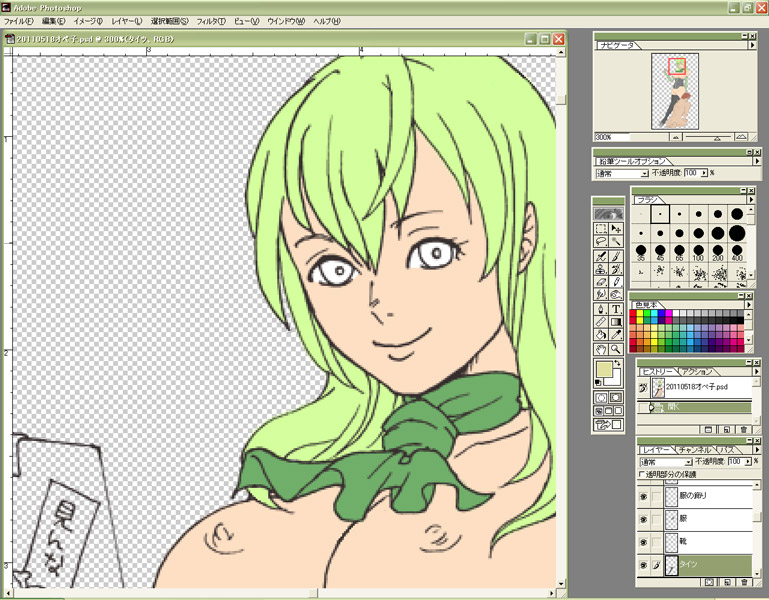Select the Magic Wand tool
Image resolution: width=769 pixels, height=600 pixels.
coord(616,241)
